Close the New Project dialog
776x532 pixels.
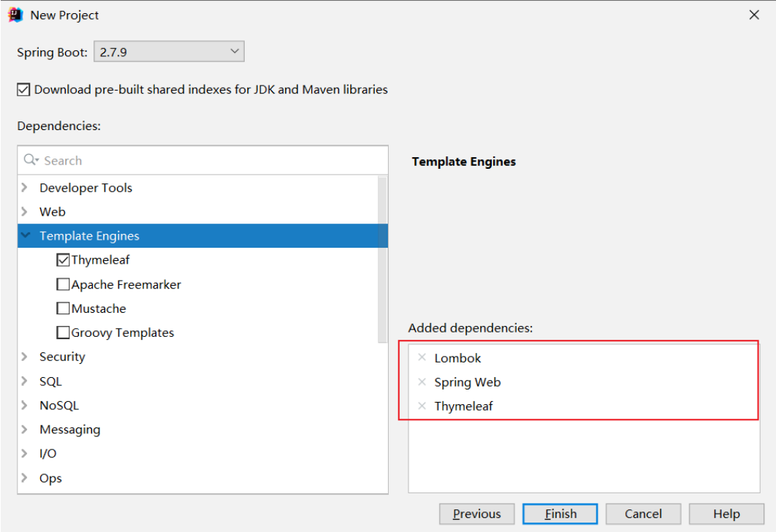click(x=754, y=15)
